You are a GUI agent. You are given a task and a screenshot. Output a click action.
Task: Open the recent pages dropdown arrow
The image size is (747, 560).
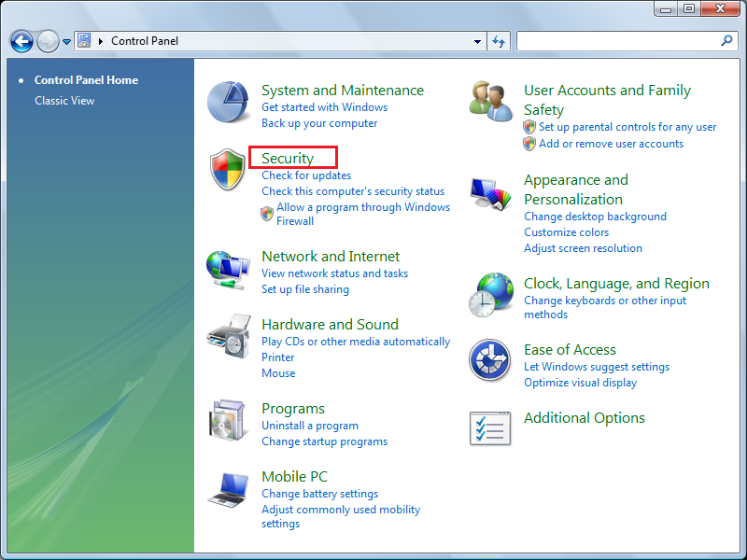click(x=66, y=42)
